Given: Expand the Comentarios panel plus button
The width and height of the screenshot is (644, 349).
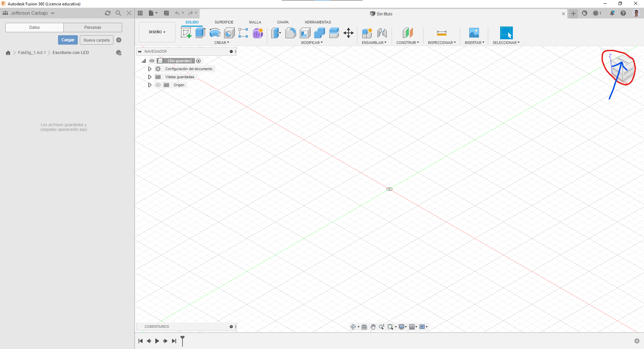Looking at the screenshot, I should pos(231,327).
